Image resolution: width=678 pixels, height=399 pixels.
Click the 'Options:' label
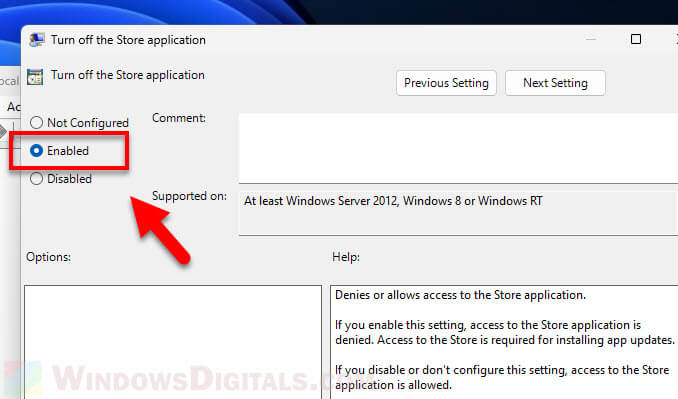[x=48, y=257]
